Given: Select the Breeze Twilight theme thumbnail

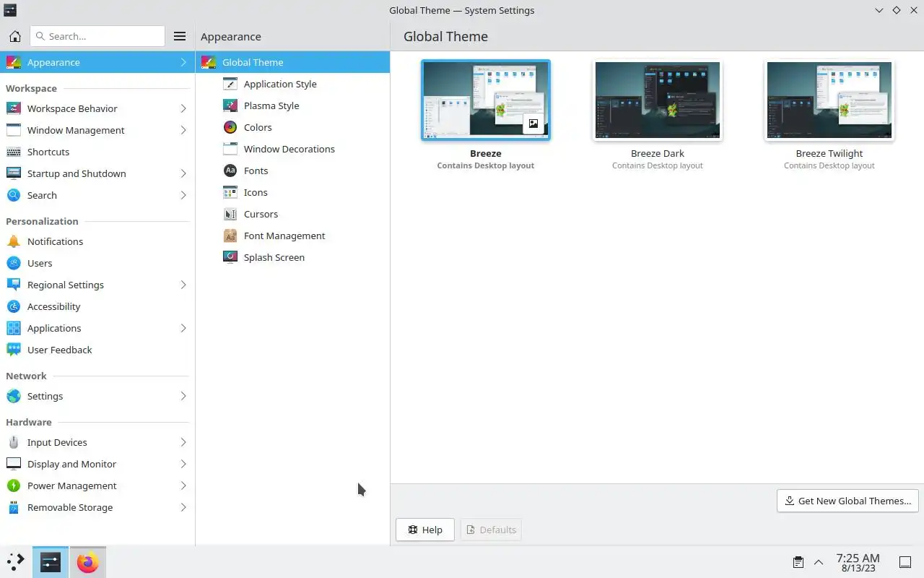Looking at the screenshot, I should coord(829,100).
